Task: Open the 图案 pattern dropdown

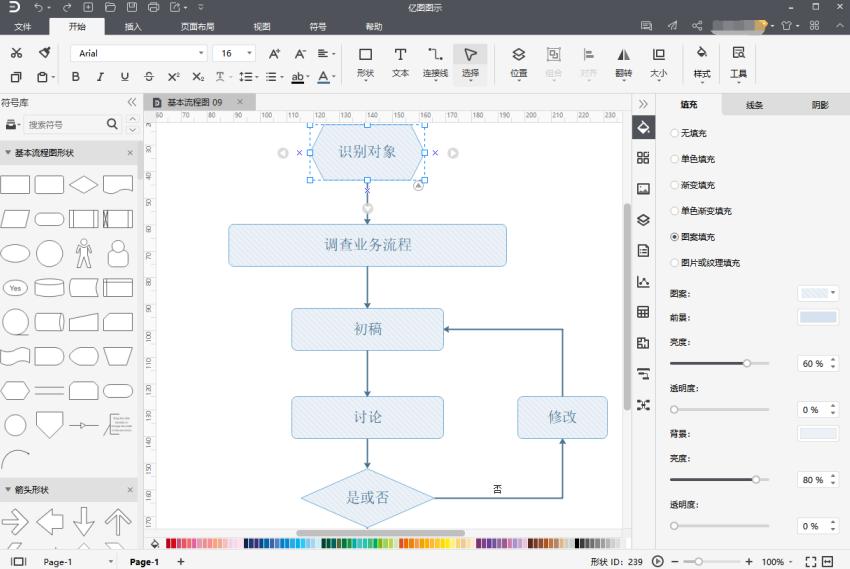Action: tap(817, 293)
